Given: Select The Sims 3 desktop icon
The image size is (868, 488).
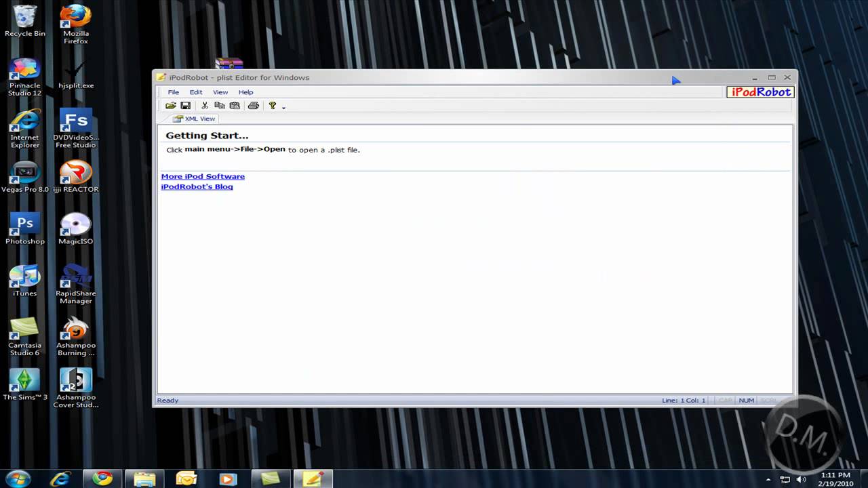Looking at the screenshot, I should (25, 385).
